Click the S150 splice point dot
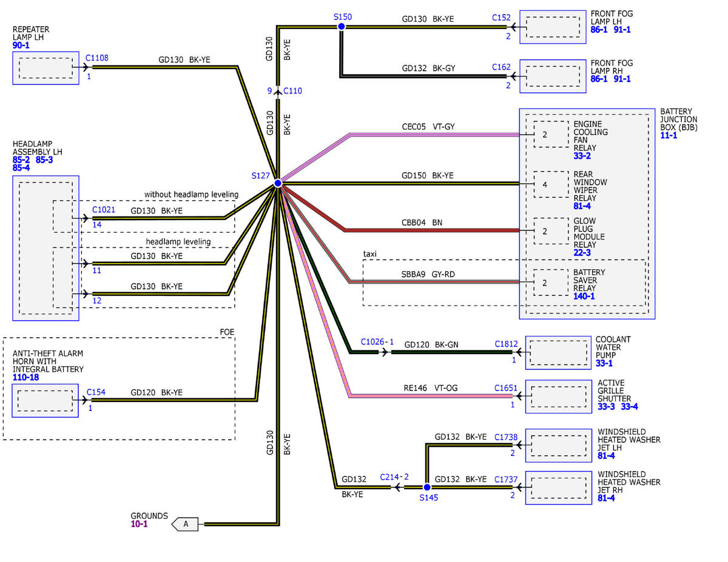The image size is (728, 562). pyautogui.click(x=341, y=27)
